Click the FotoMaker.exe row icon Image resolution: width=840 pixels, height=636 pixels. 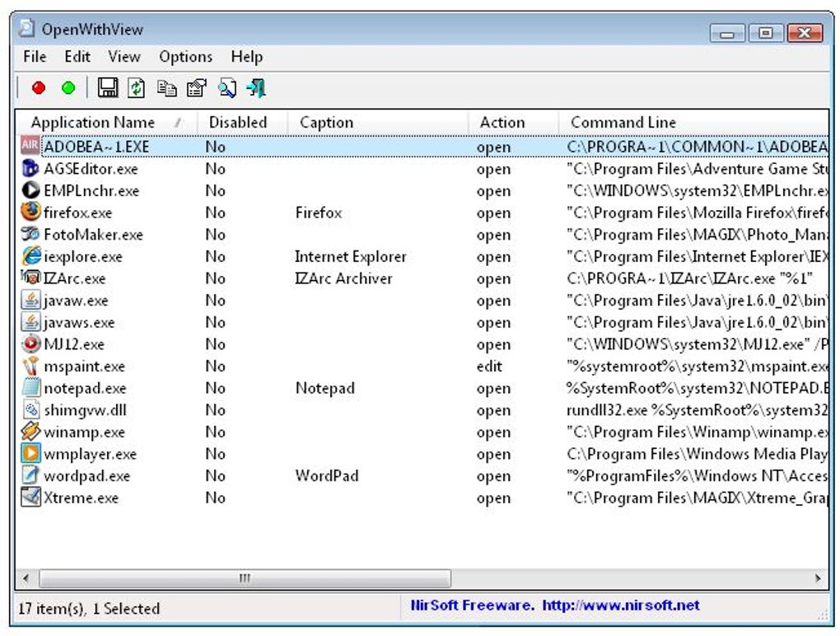30,234
